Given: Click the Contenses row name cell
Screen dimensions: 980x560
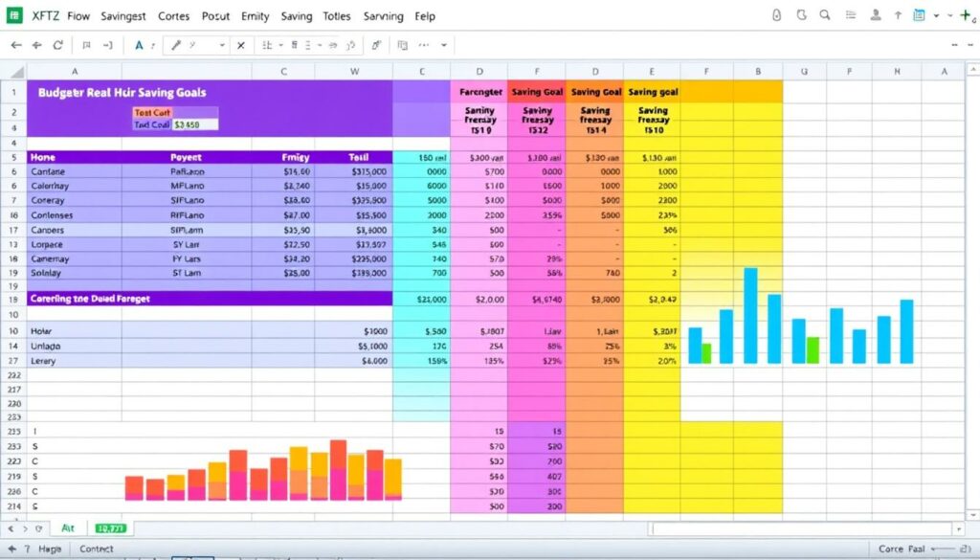Looking at the screenshot, I should point(75,215).
